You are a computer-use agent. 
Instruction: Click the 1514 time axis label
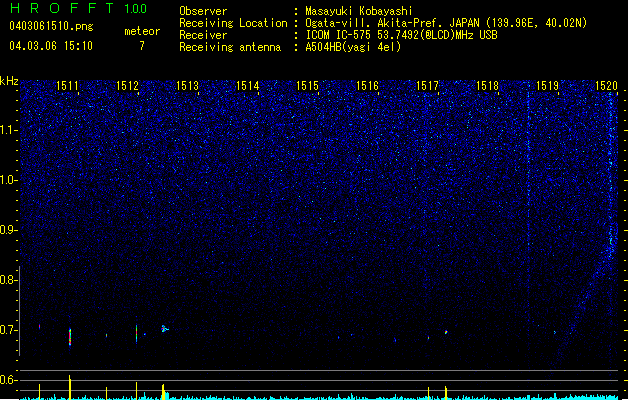click(x=248, y=86)
